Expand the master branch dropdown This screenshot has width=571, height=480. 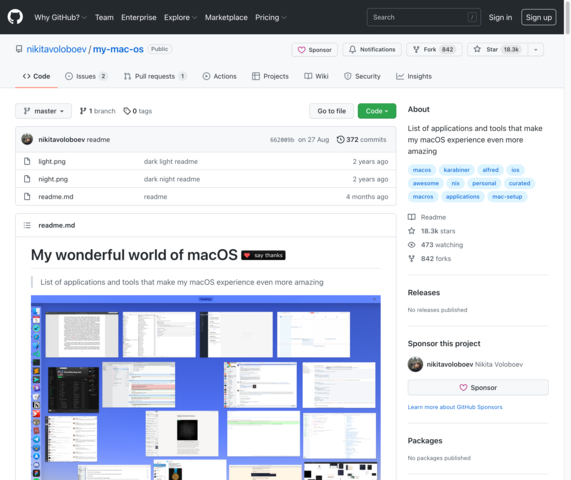click(x=43, y=111)
